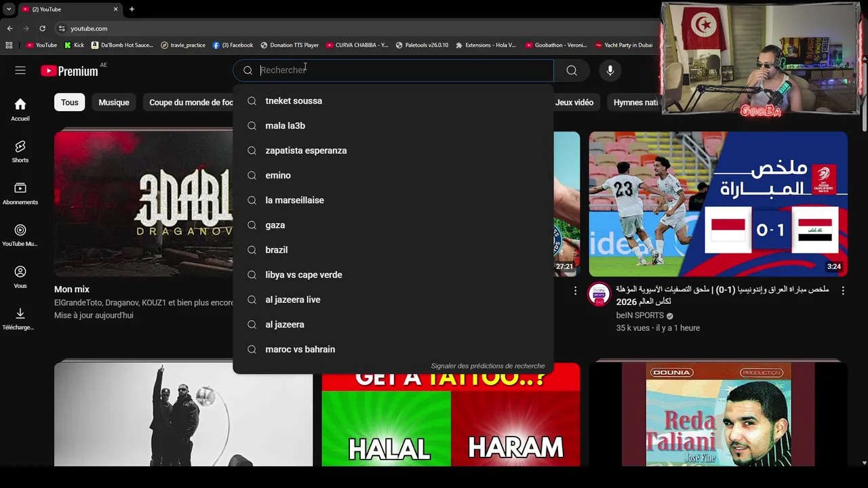Start voice search with the microphone icon
Screen dimensions: 868x488
[x=610, y=70]
